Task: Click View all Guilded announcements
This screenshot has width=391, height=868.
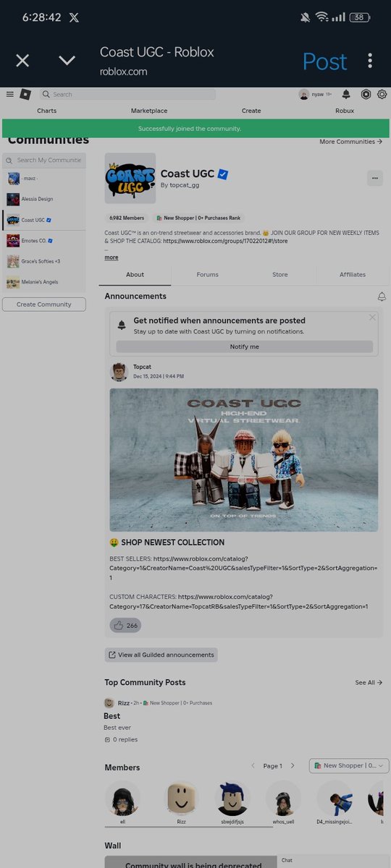Action: point(161,655)
